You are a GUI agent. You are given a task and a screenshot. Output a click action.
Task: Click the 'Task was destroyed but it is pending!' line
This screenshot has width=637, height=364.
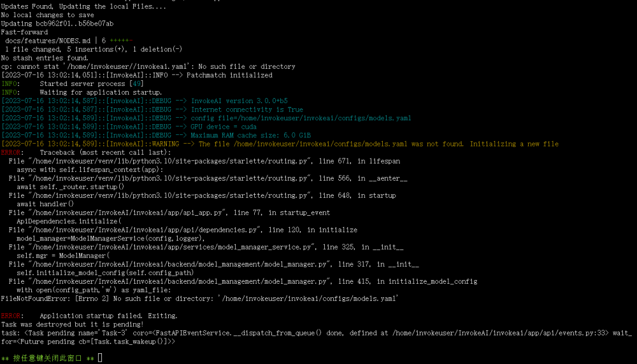73,325
